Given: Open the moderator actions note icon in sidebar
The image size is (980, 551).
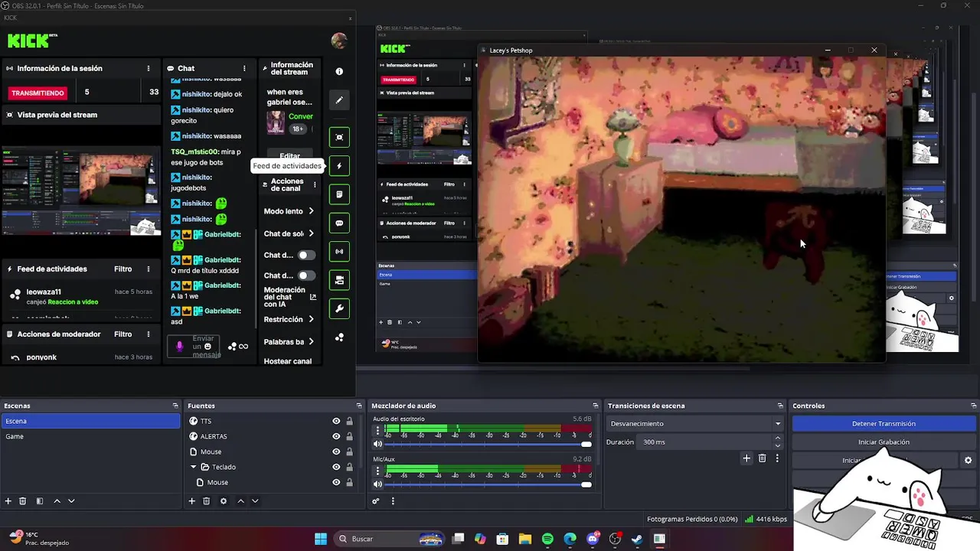Looking at the screenshot, I should tap(339, 194).
